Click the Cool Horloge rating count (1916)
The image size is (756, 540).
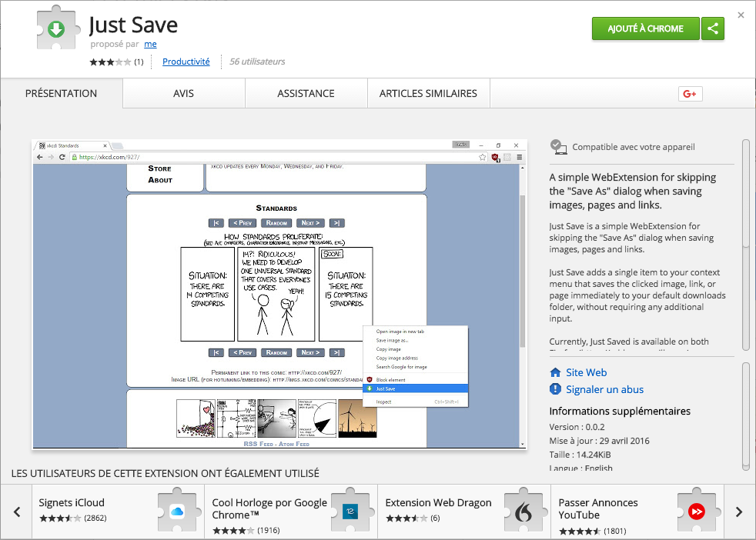pos(269,530)
